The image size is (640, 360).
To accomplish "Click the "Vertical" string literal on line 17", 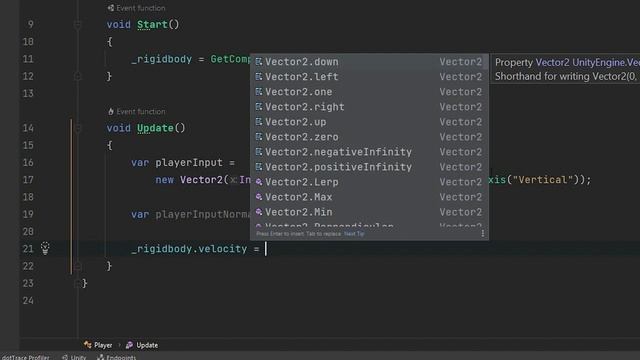I will (x=542, y=180).
